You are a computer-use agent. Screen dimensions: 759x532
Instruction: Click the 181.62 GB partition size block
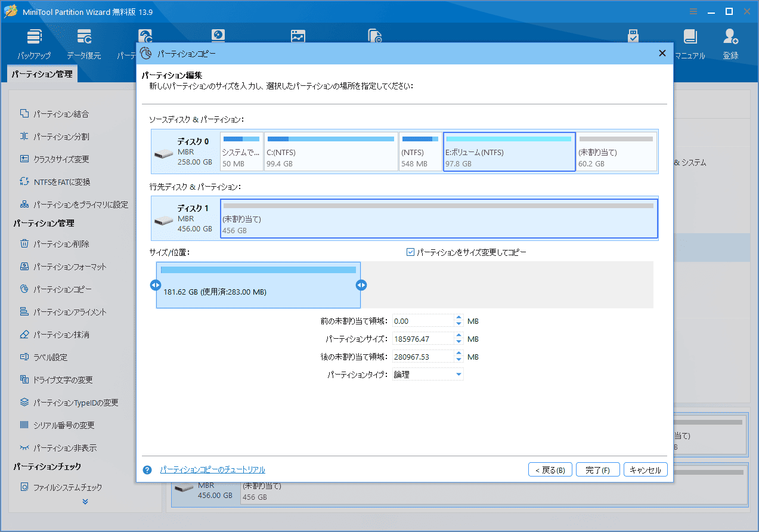tap(258, 285)
